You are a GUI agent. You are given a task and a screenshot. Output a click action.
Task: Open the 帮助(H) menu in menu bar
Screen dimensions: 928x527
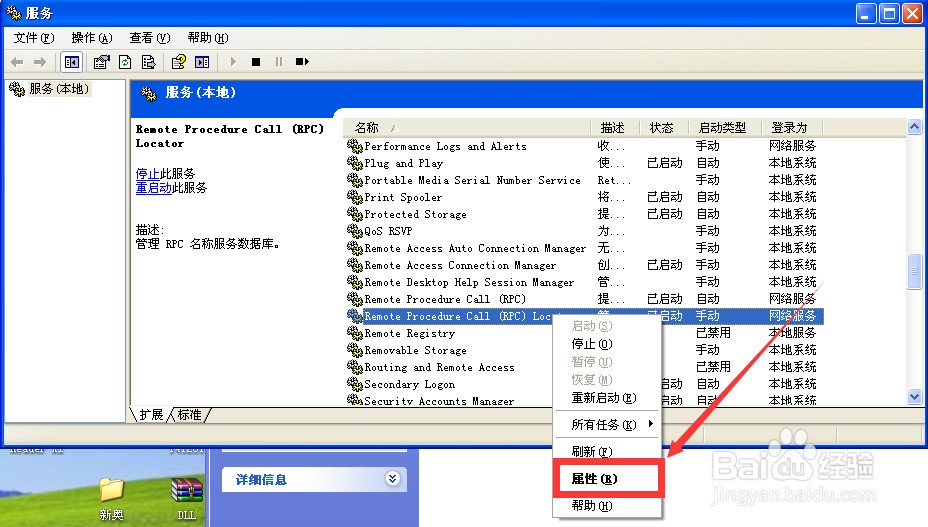point(208,38)
